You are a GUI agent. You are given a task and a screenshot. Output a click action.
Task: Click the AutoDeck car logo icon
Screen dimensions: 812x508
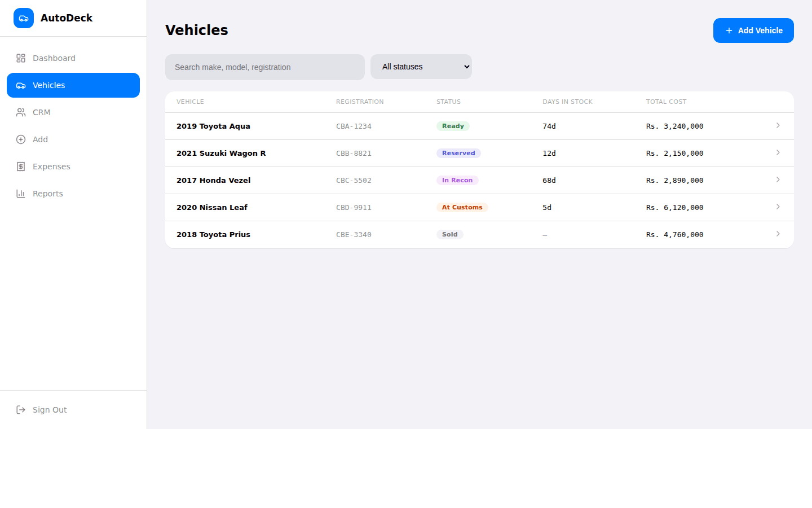pyautogui.click(x=24, y=18)
